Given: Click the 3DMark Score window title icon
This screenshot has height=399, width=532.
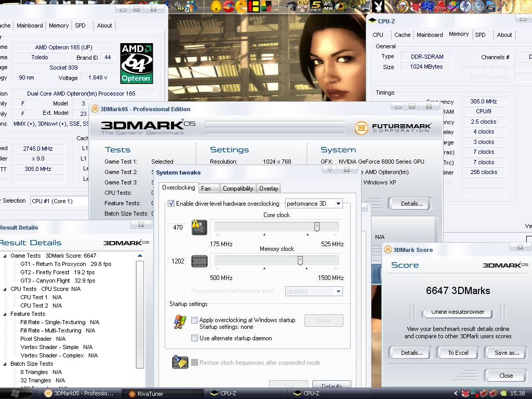Looking at the screenshot, I should click(x=388, y=250).
